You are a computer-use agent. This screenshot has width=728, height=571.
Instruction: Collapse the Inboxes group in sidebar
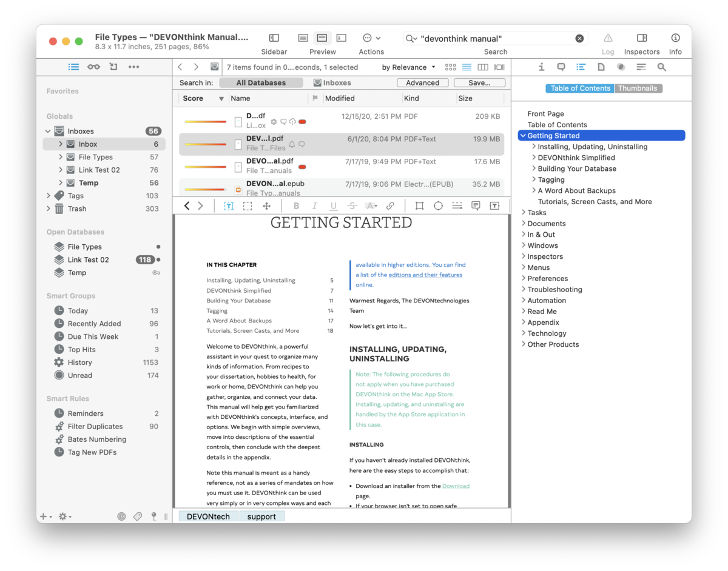click(49, 131)
